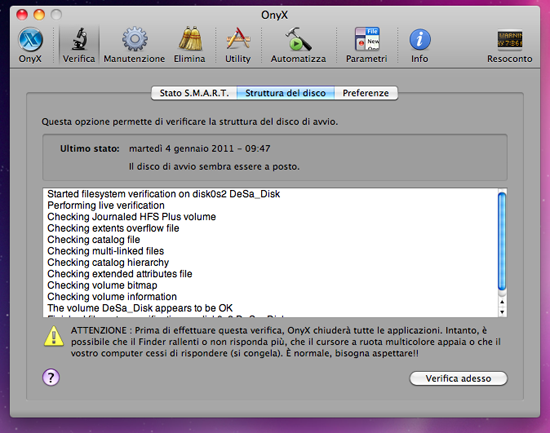Select line 'The volume DeSa_Disk appears to be OK'
The height and width of the screenshot is (433, 550).
pos(140,308)
